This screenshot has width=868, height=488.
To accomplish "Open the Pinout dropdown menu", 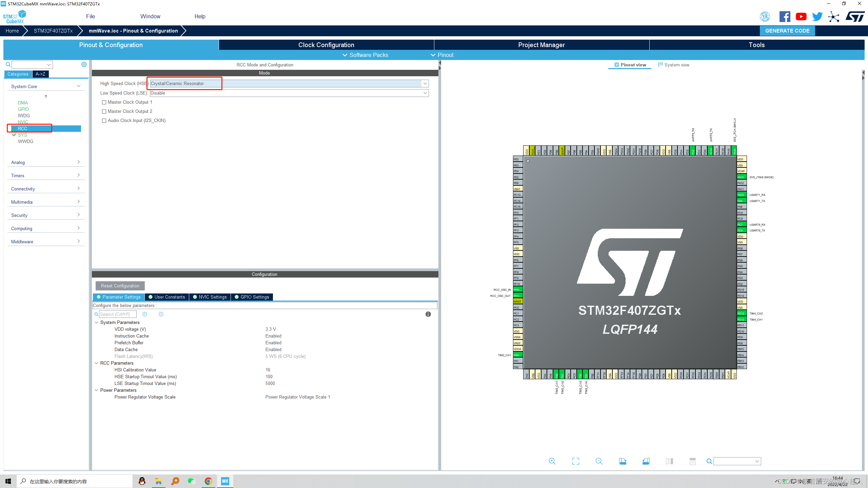I will click(x=442, y=55).
